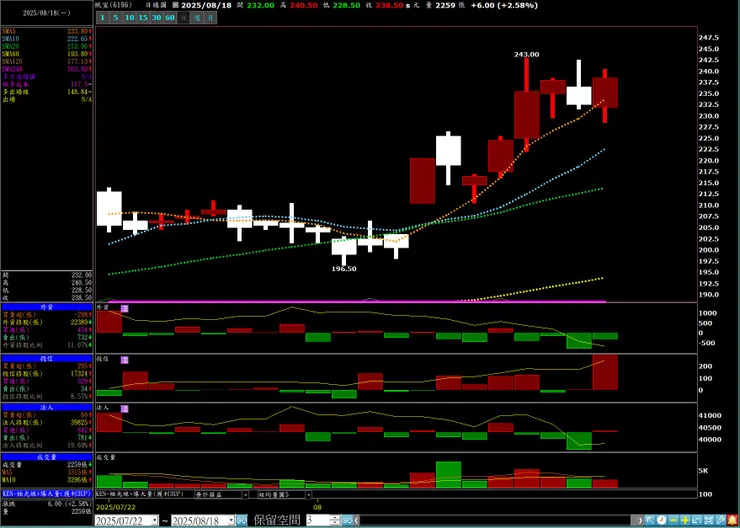Click the wrench settings icon

point(720,520)
